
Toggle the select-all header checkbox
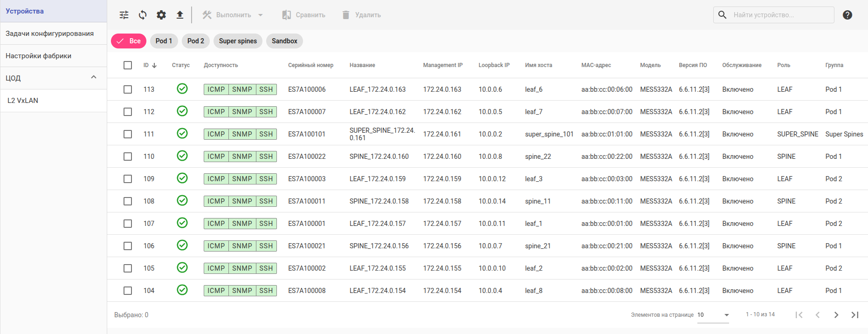[x=128, y=65]
